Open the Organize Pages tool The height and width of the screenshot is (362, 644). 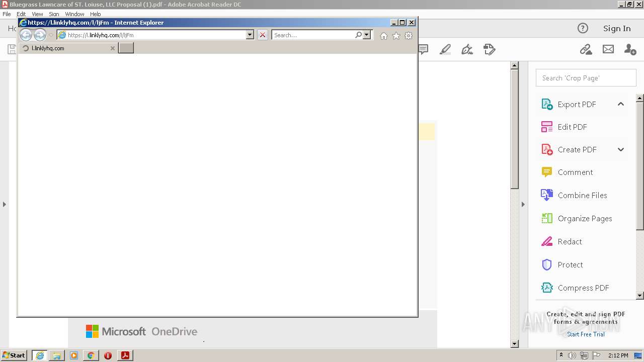(585, 218)
